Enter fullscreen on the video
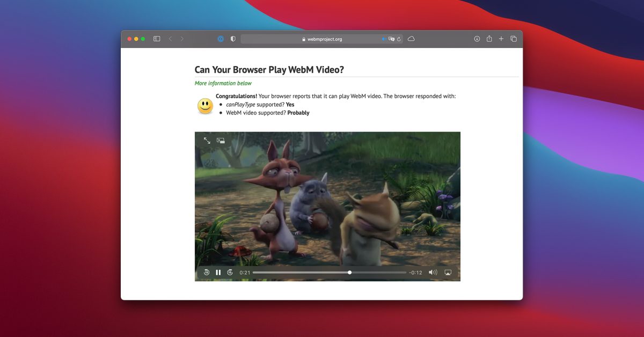This screenshot has width=644, height=337. 207,141
